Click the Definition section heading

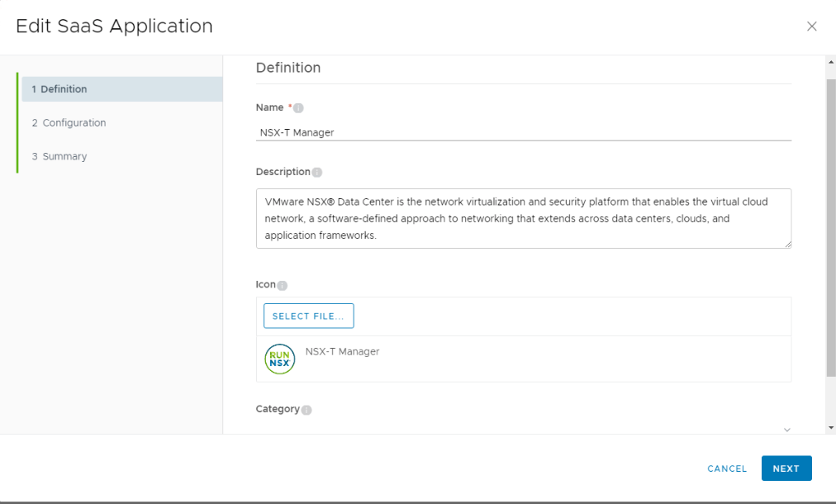click(288, 68)
